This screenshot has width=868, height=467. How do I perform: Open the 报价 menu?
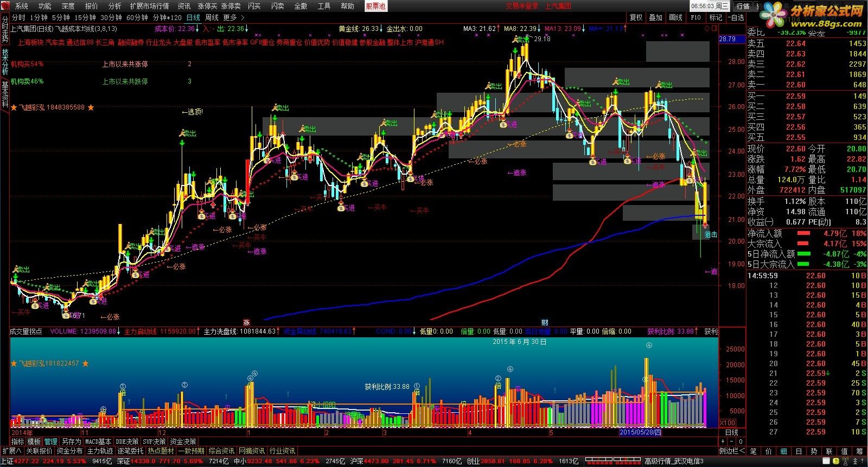(92, 6)
